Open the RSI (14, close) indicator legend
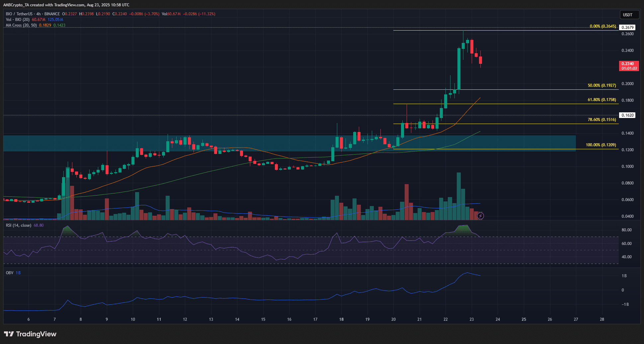 click(19, 225)
